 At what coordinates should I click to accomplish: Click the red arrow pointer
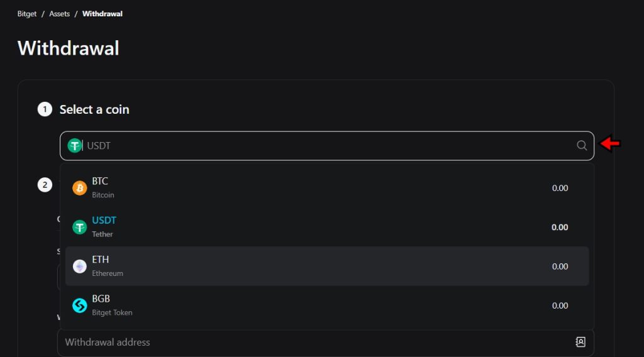click(x=610, y=144)
